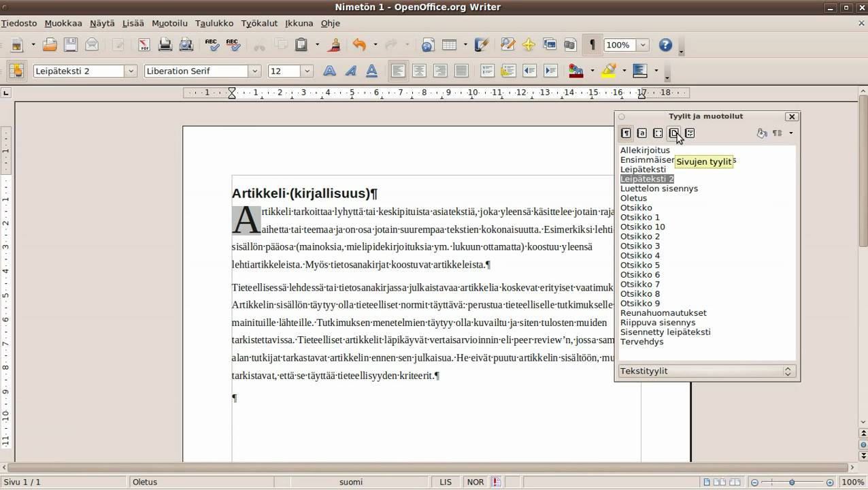Open the Näytä menu
This screenshot has width=868, height=490.
pos(102,23)
